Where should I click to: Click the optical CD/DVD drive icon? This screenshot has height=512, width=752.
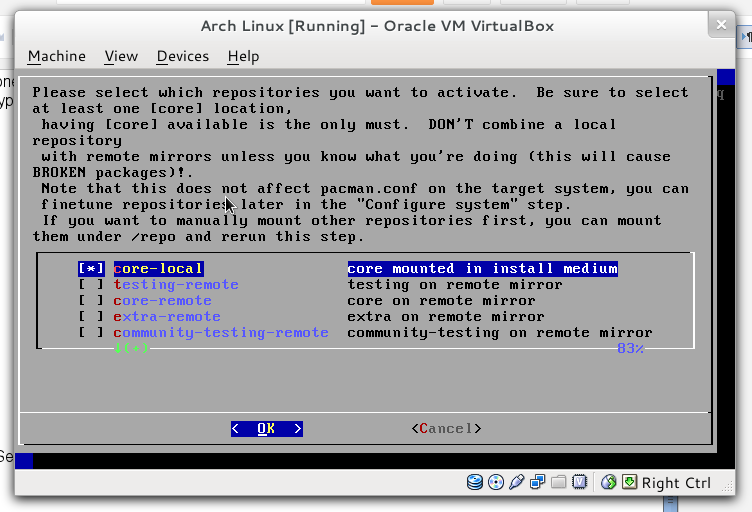point(496,482)
